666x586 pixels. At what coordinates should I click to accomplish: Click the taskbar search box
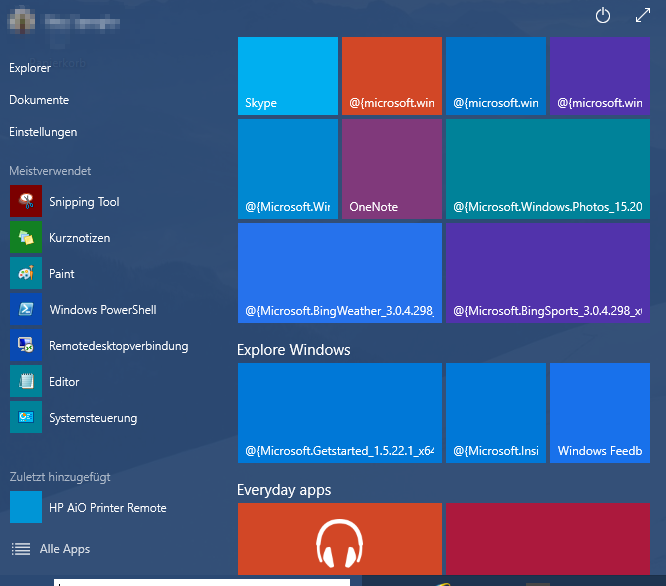(202, 582)
